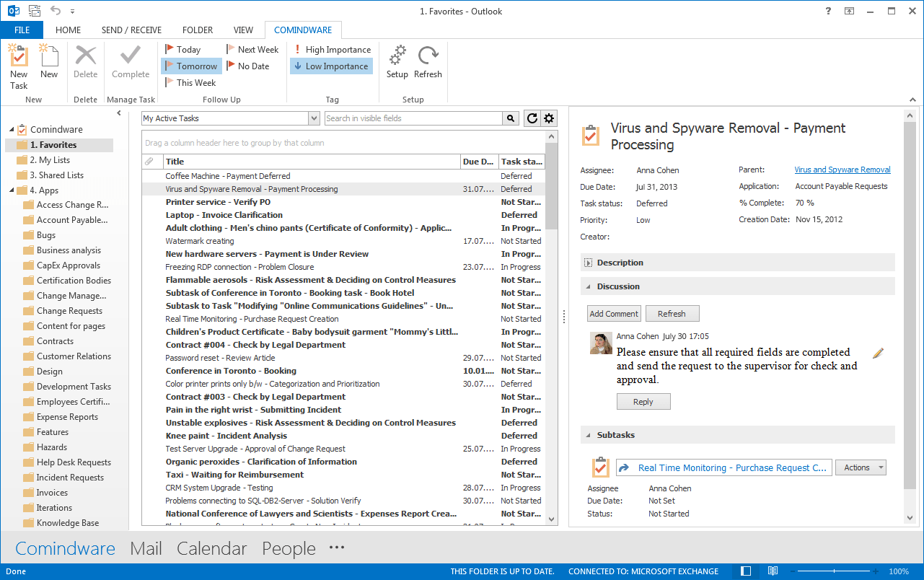Sort by the Title column header
The image size is (924, 580).
click(312, 162)
